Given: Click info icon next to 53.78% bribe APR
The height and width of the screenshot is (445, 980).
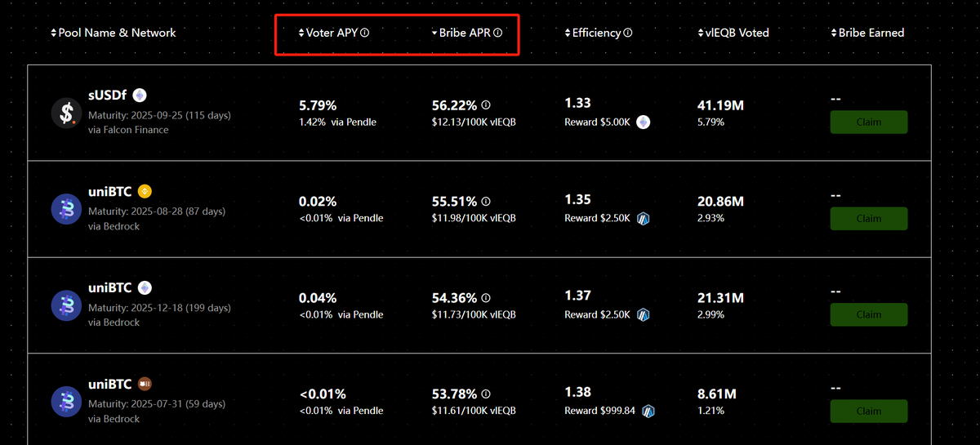Looking at the screenshot, I should 486,394.
